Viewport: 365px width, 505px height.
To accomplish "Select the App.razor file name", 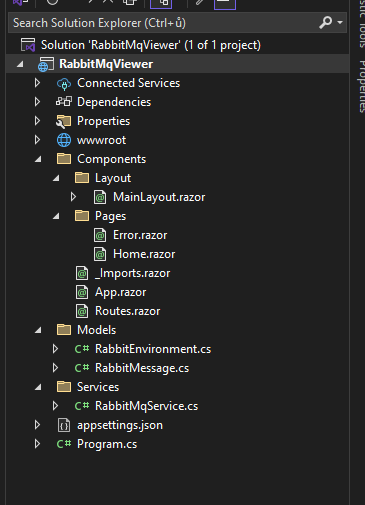I will [x=121, y=292].
